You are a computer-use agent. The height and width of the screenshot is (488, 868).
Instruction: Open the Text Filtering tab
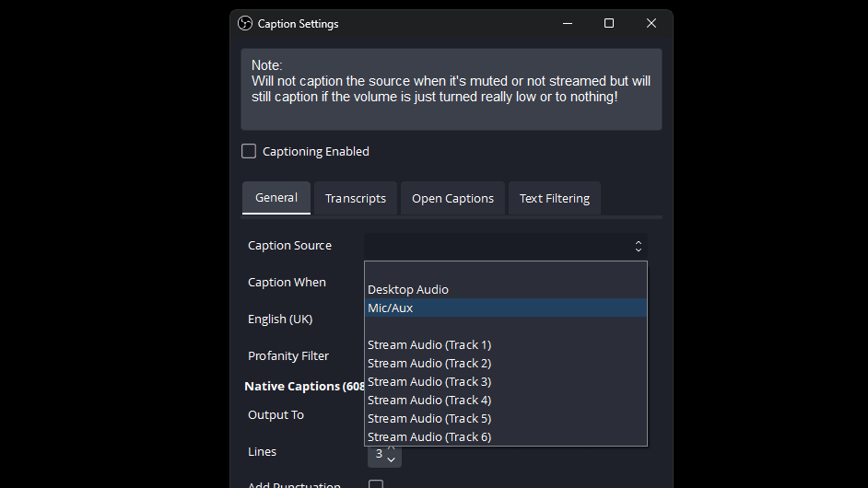pyautogui.click(x=555, y=199)
